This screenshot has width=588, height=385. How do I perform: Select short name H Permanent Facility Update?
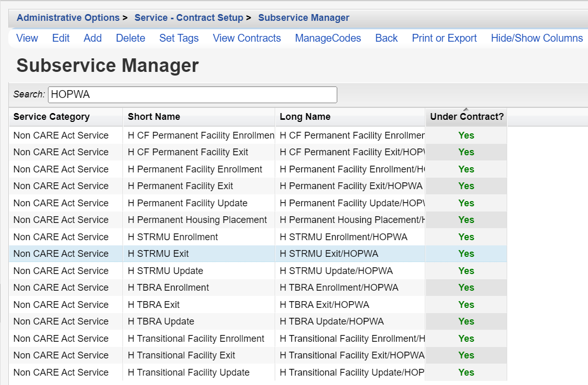tap(188, 203)
